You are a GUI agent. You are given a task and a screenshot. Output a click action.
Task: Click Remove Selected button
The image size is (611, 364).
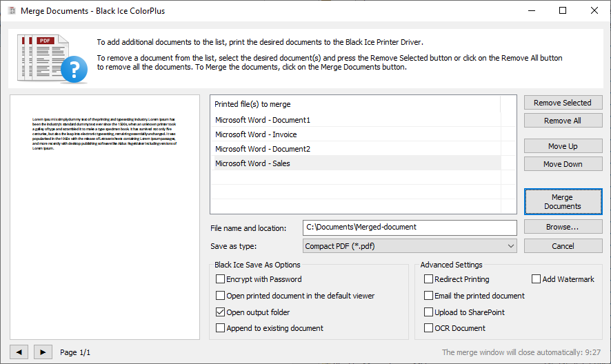click(563, 103)
